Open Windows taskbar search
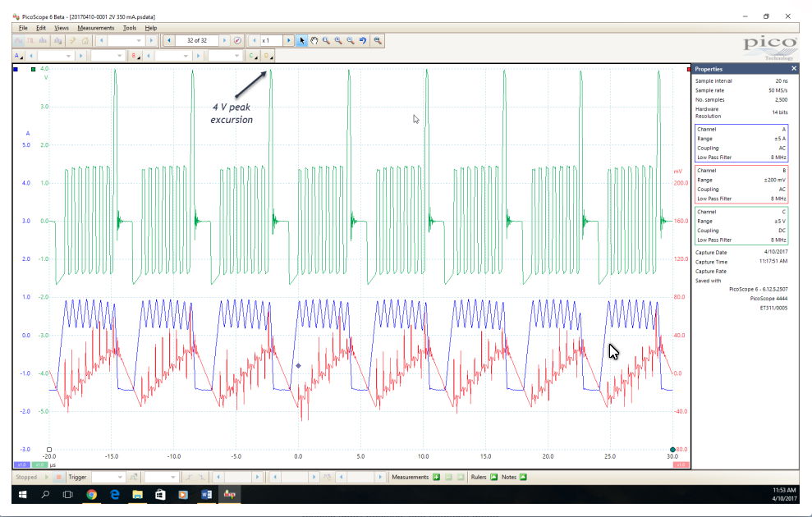Viewport: 812px width, 517px height. [x=46, y=495]
